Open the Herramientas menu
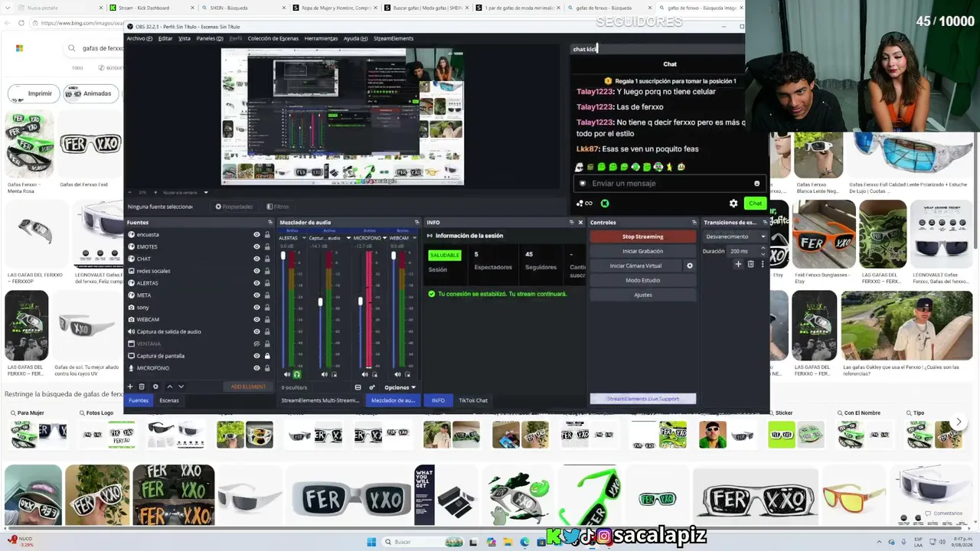Viewport: 980px width, 551px height. (321, 38)
